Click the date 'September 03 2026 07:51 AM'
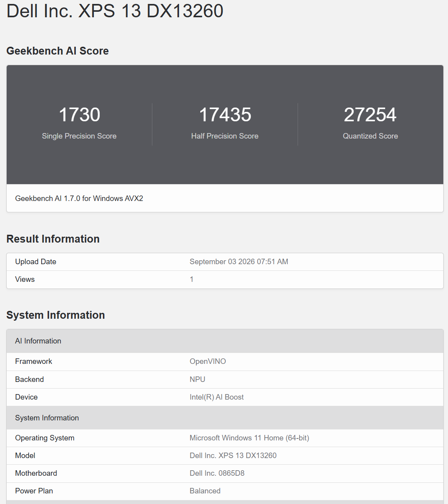 click(x=239, y=262)
